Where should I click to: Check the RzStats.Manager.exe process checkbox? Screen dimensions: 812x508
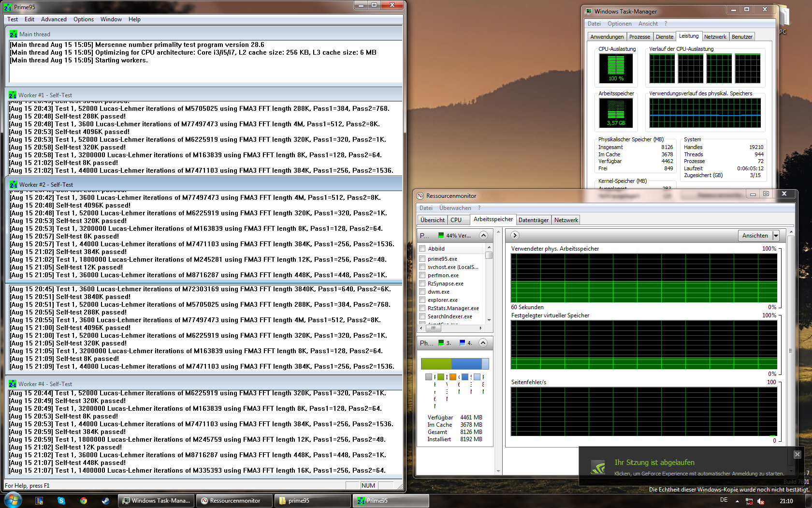coord(422,308)
